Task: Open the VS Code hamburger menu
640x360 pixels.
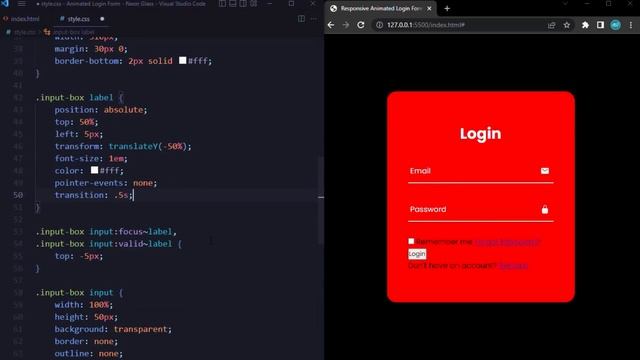Action: click(x=22, y=4)
